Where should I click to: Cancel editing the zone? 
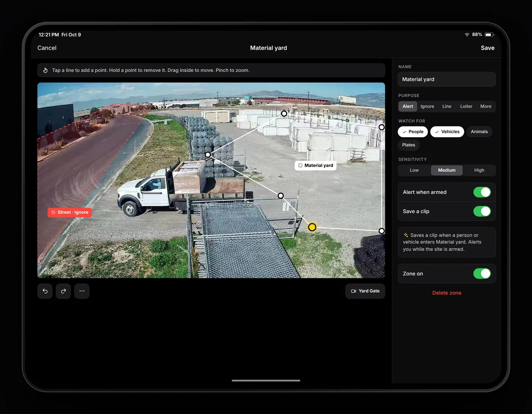tap(47, 48)
